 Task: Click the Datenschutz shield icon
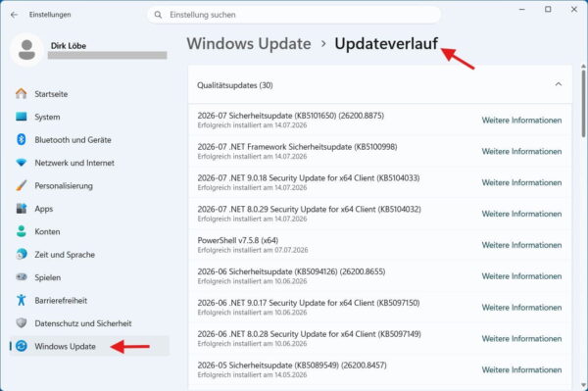[x=22, y=322]
